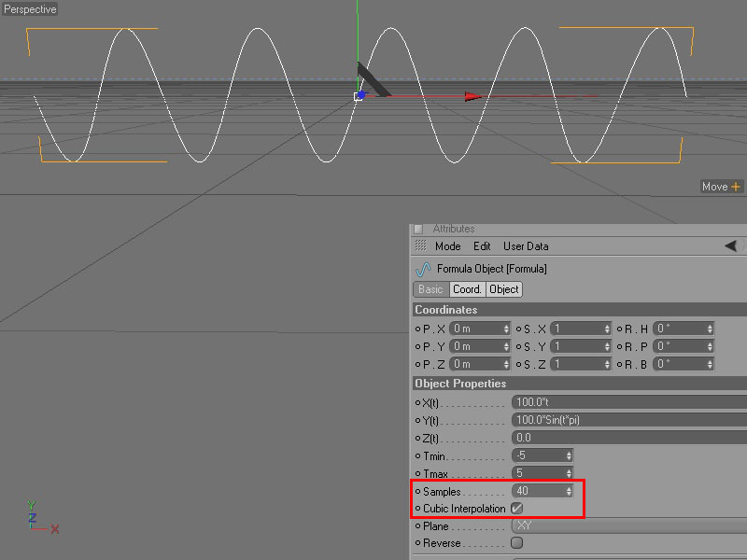This screenshot has height=560, width=747.
Task: Click the Attributes panel title text
Action: 454,229
